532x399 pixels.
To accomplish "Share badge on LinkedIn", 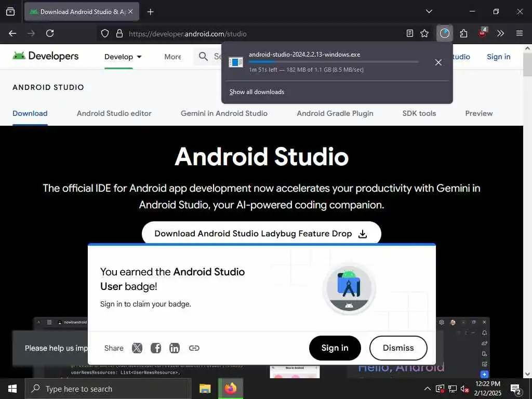I will pyautogui.click(x=175, y=348).
